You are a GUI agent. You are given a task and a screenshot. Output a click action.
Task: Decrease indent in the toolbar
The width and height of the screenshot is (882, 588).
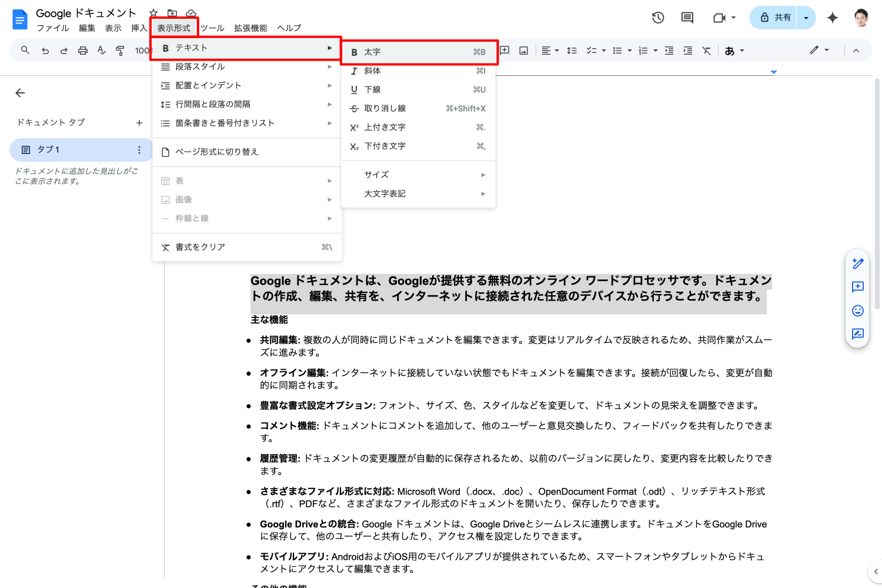coord(669,51)
